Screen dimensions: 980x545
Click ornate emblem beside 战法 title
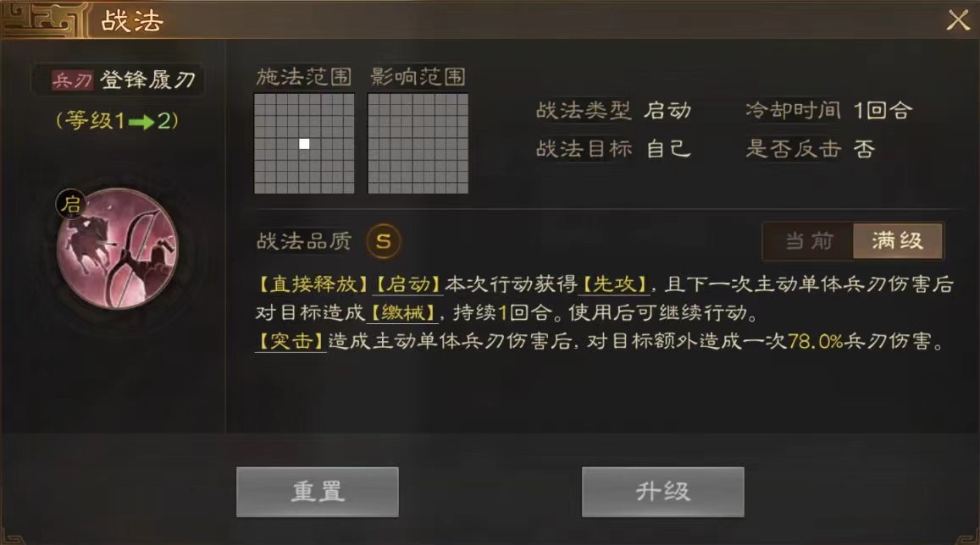tap(42, 20)
